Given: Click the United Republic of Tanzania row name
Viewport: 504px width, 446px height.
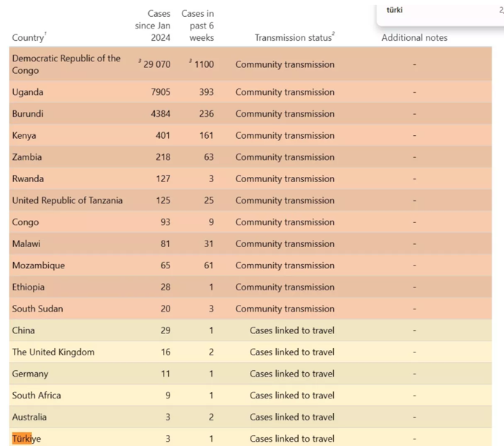Looking at the screenshot, I should pyautogui.click(x=67, y=200).
